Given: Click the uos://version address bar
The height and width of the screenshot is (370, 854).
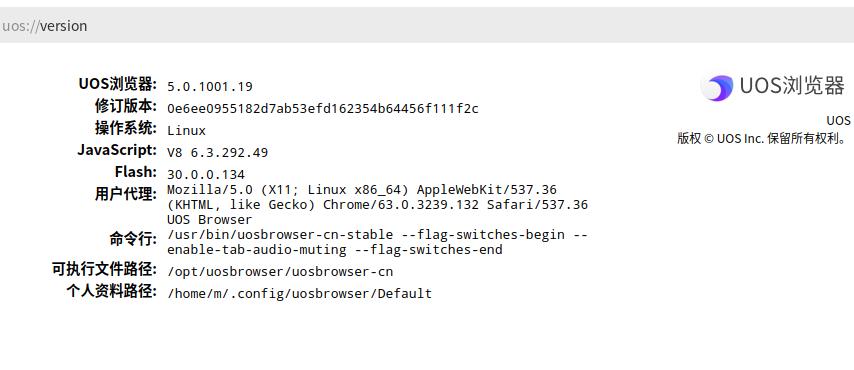Looking at the screenshot, I should [x=427, y=25].
